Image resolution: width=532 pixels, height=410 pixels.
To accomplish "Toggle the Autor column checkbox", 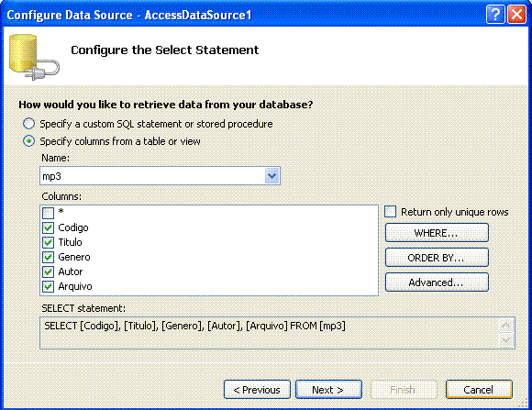I will (x=49, y=271).
